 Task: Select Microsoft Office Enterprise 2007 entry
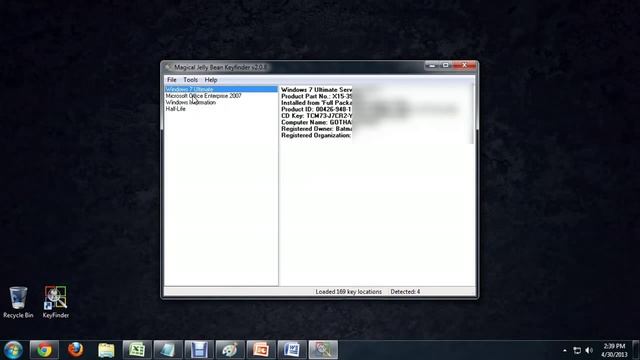[x=203, y=96]
